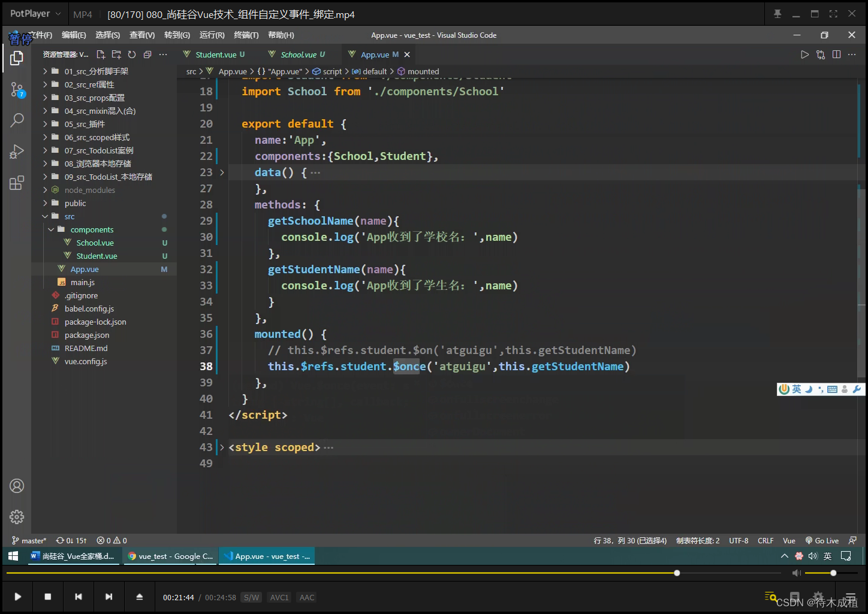
Task: Open the Run and Debug view
Action: pyautogui.click(x=17, y=152)
